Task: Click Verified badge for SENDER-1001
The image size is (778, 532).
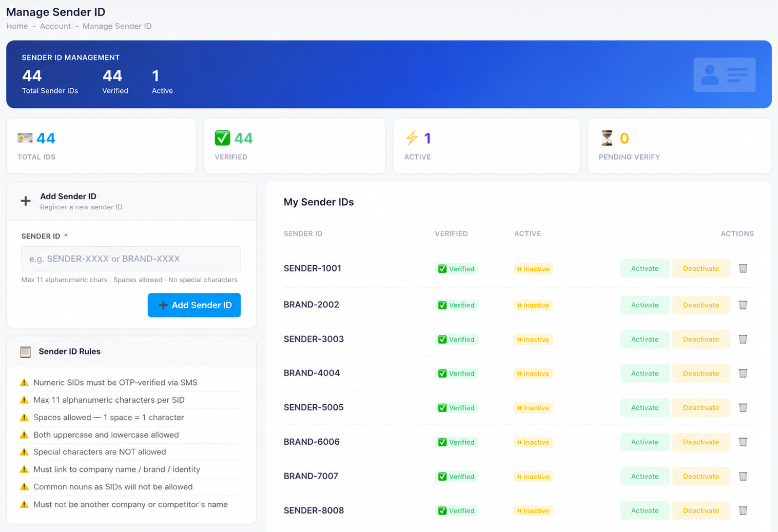Action: pyautogui.click(x=457, y=269)
